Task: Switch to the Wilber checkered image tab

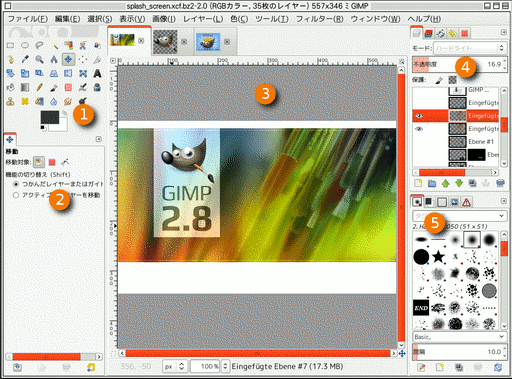Action: 165,42
